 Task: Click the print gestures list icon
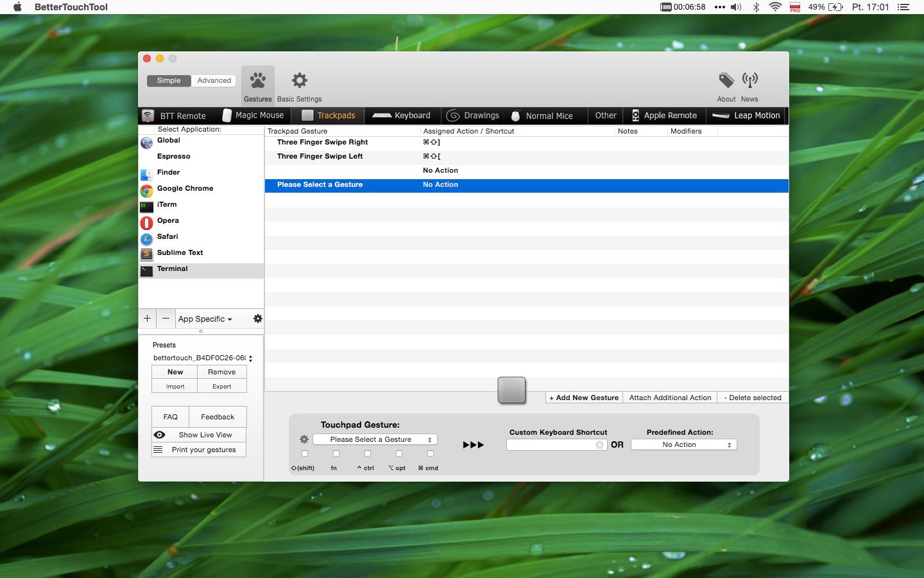click(158, 450)
